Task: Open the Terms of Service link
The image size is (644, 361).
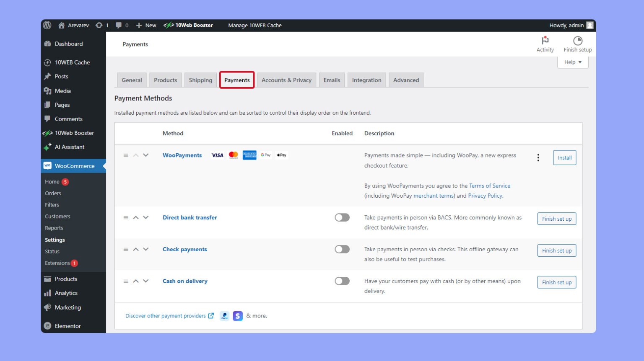Action: [490, 186]
